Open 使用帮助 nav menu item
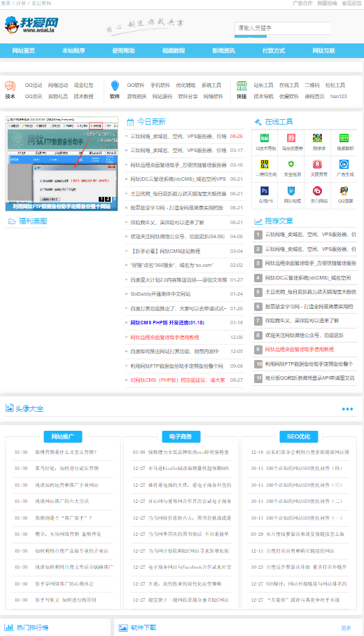The width and height of the screenshot is (364, 636). click(124, 50)
